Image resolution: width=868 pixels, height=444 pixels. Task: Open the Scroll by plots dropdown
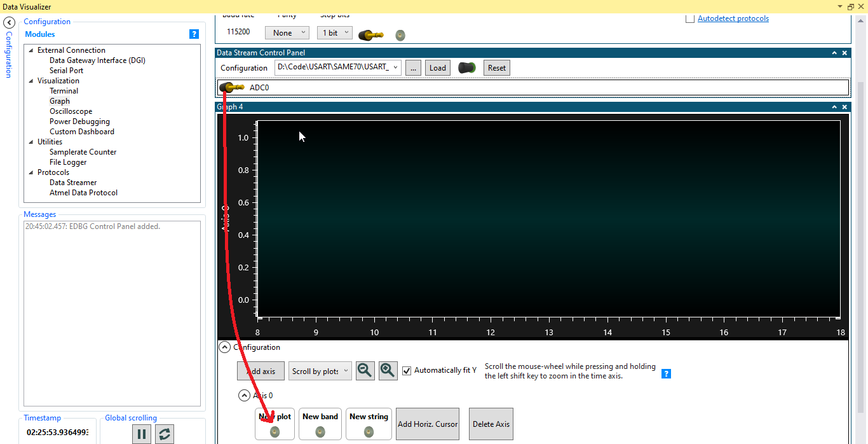pos(320,371)
